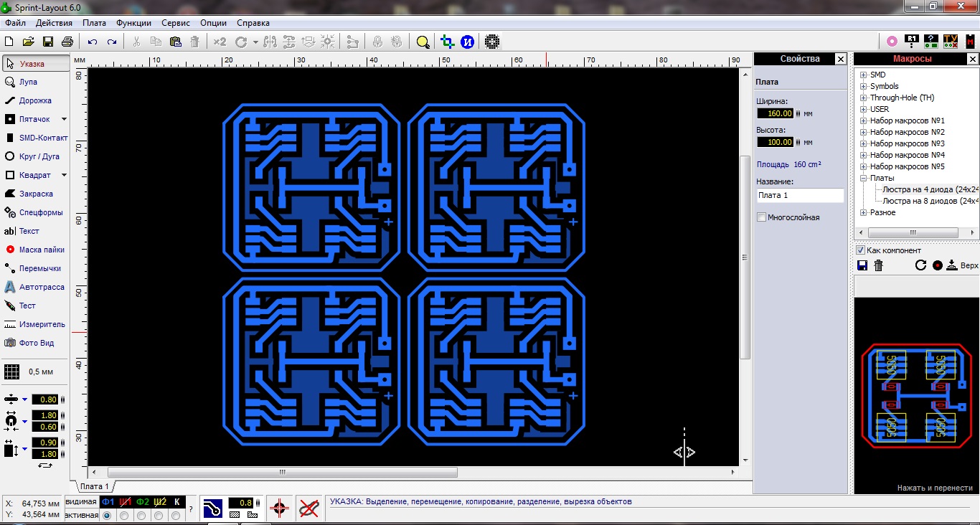Open the Функции menu
Screen dimensions: 980x525
click(133, 23)
